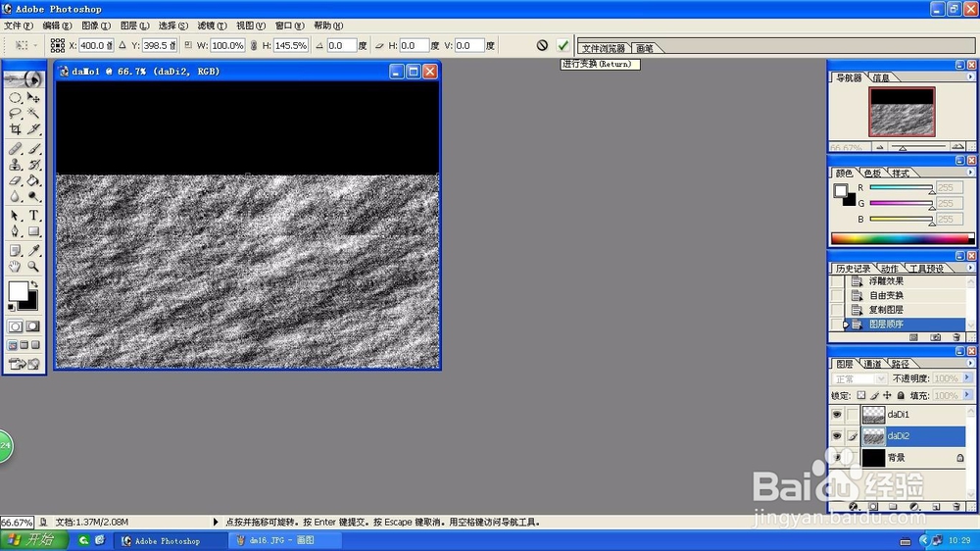Image resolution: width=980 pixels, height=551 pixels.
Task: Cancel the transform with the circle-slash icon
Action: tap(542, 45)
